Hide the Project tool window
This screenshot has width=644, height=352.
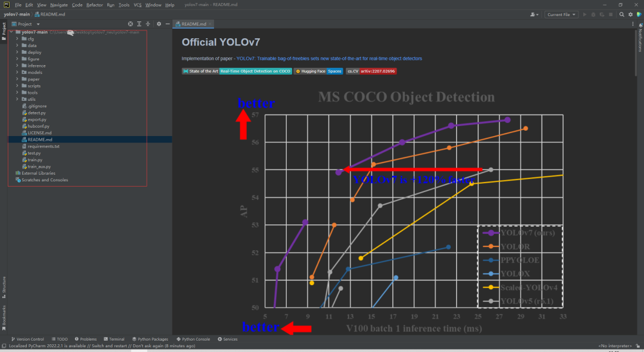[168, 24]
